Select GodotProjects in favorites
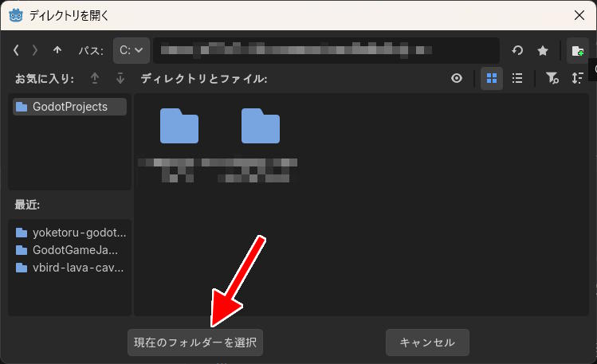 click(69, 107)
